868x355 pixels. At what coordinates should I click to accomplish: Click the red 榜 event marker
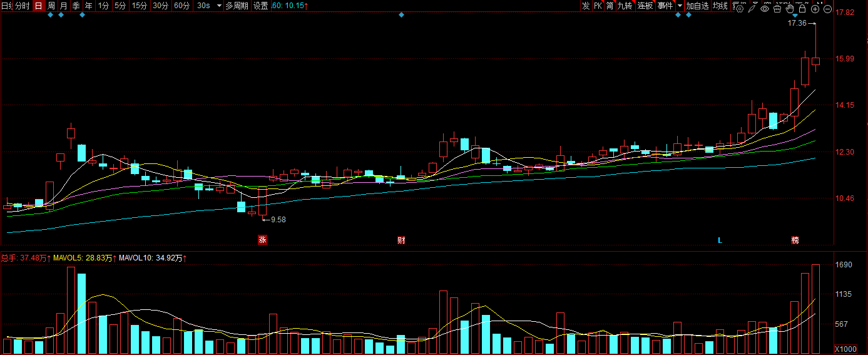(x=795, y=240)
